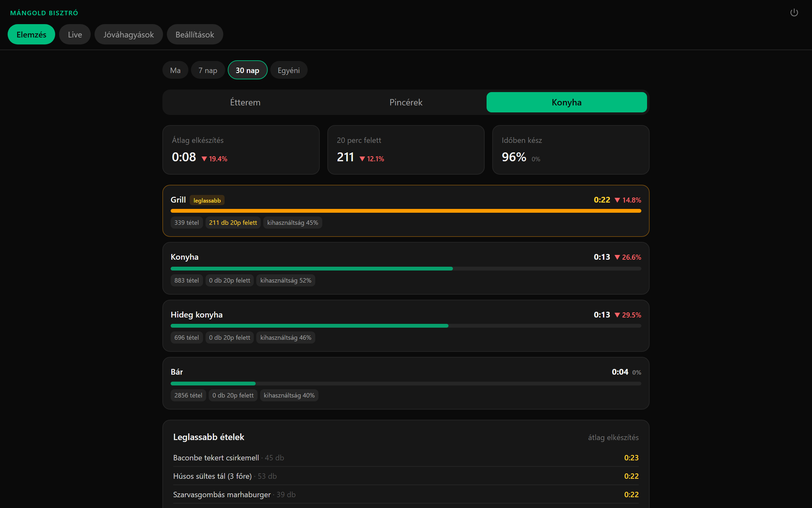Click the Bár station title
Viewport: 812px width, 508px height.
177,372
